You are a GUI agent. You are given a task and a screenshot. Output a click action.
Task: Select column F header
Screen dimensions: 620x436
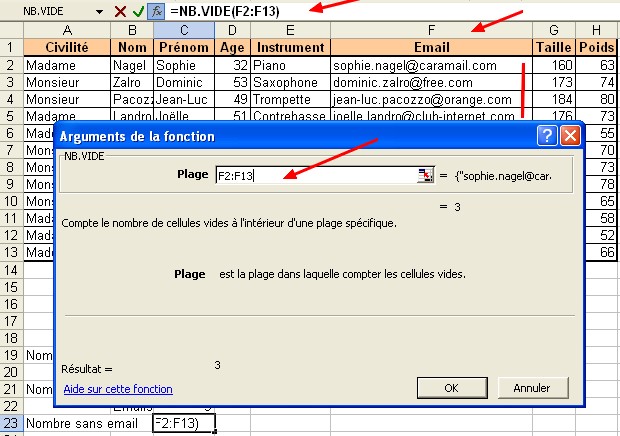coord(430,30)
